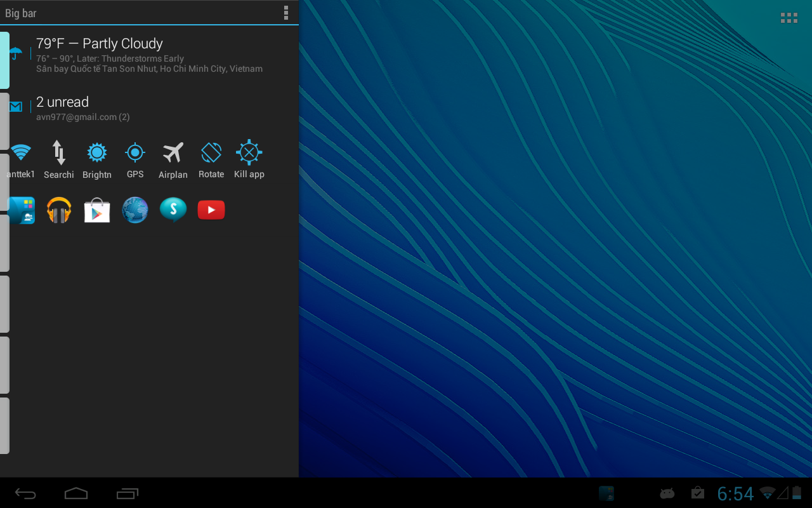812x508 pixels.
Task: Toggle screen Rotate setting
Action: tap(211, 160)
